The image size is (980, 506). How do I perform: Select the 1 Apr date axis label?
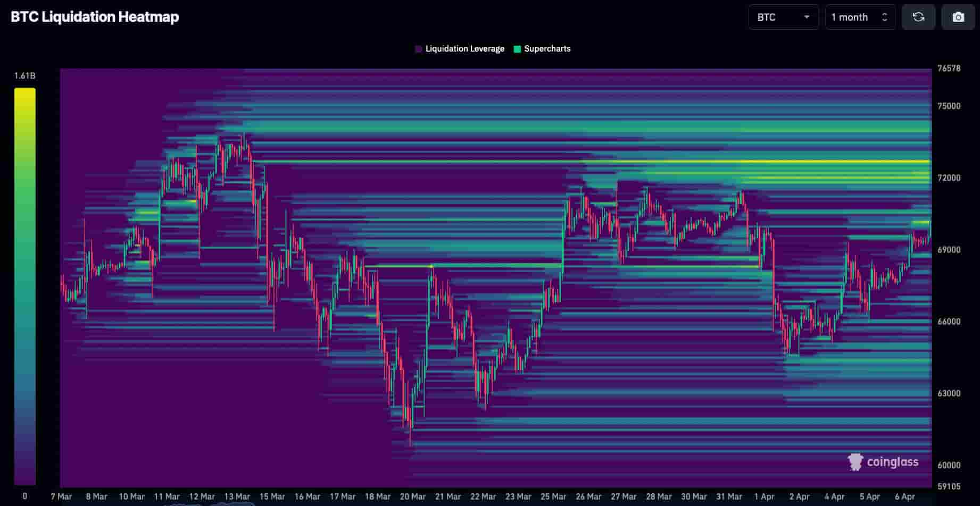pyautogui.click(x=764, y=496)
